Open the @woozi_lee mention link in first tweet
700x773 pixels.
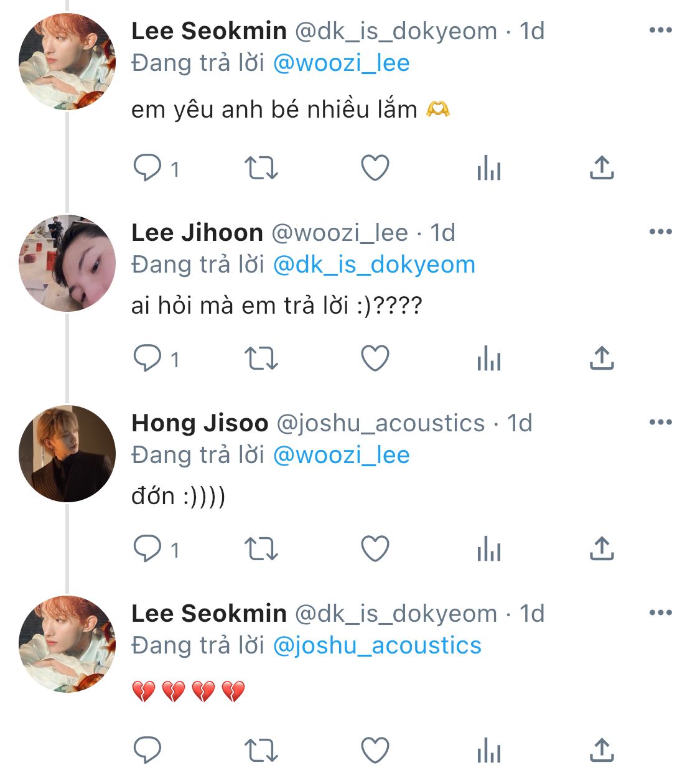pos(342,63)
